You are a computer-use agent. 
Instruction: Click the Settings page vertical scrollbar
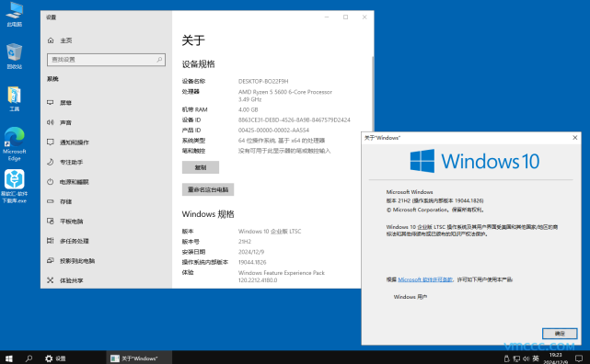(373, 94)
